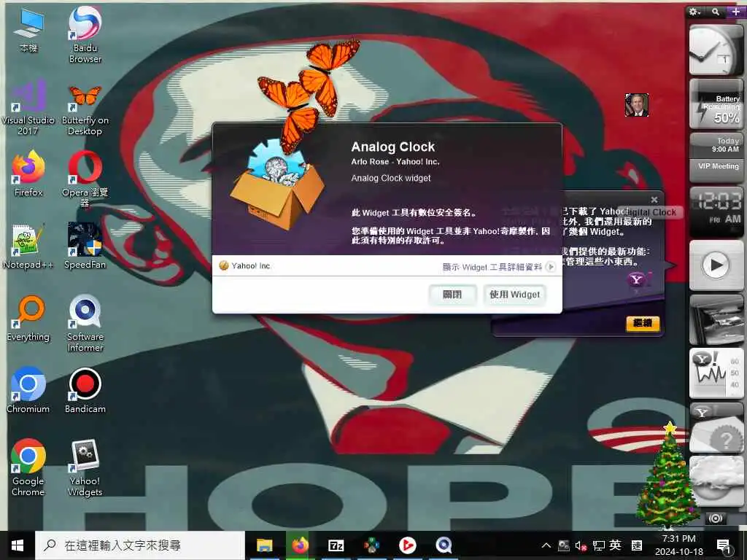Click the Analog Clock dialog box icon

(276, 186)
